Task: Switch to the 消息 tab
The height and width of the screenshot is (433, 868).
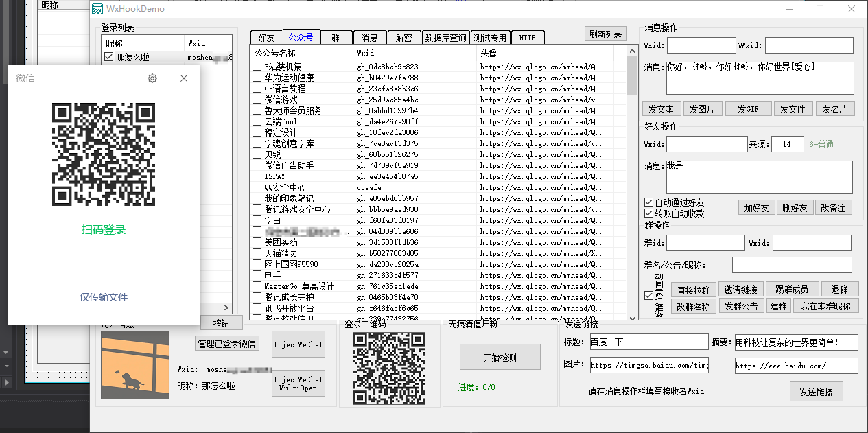Action: (369, 38)
